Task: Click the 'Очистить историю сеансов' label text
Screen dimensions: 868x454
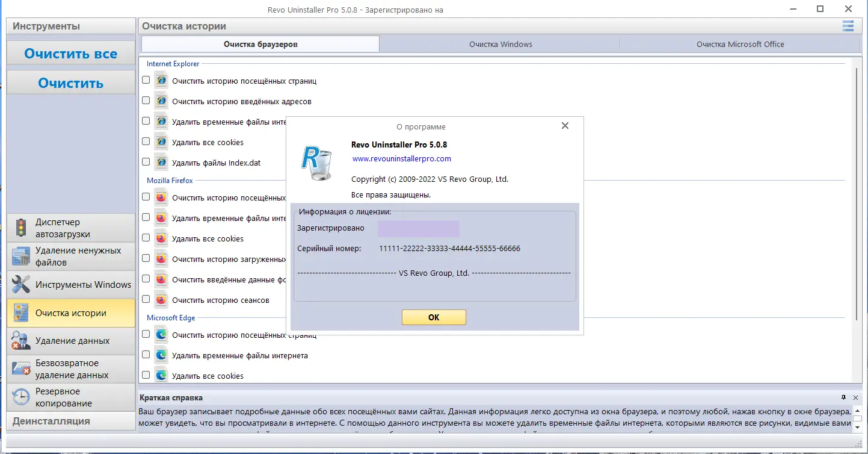Action: pyautogui.click(x=221, y=300)
